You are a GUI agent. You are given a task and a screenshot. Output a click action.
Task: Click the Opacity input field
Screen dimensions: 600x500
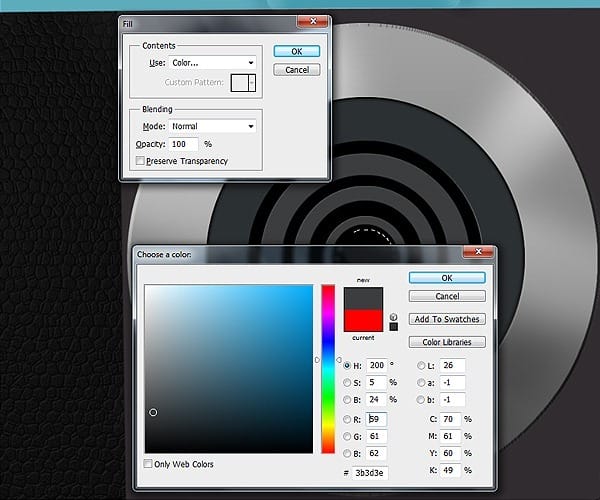184,144
